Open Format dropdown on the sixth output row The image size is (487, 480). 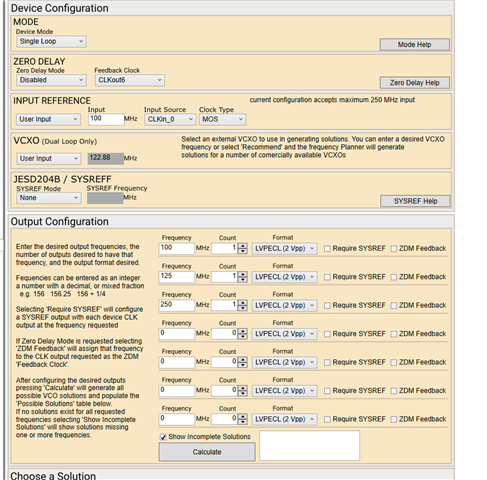284,391
